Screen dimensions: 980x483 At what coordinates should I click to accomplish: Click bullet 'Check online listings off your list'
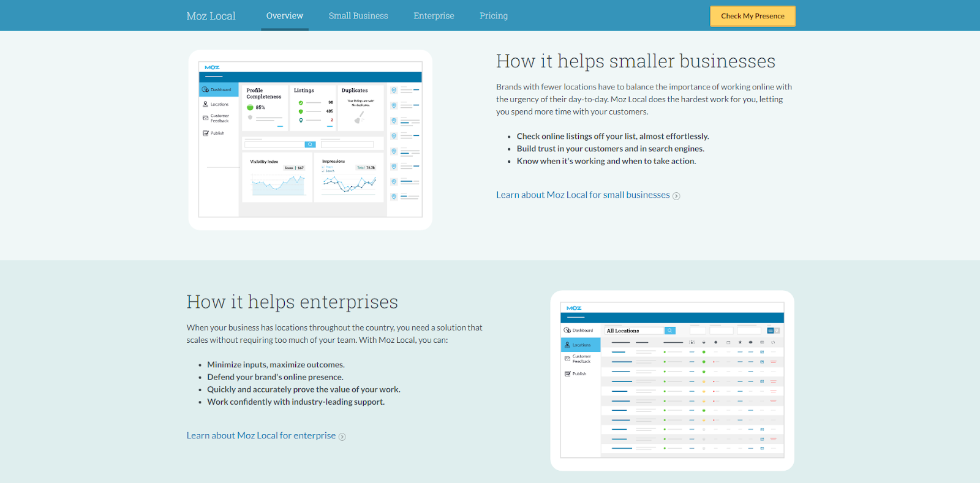pyautogui.click(x=612, y=136)
